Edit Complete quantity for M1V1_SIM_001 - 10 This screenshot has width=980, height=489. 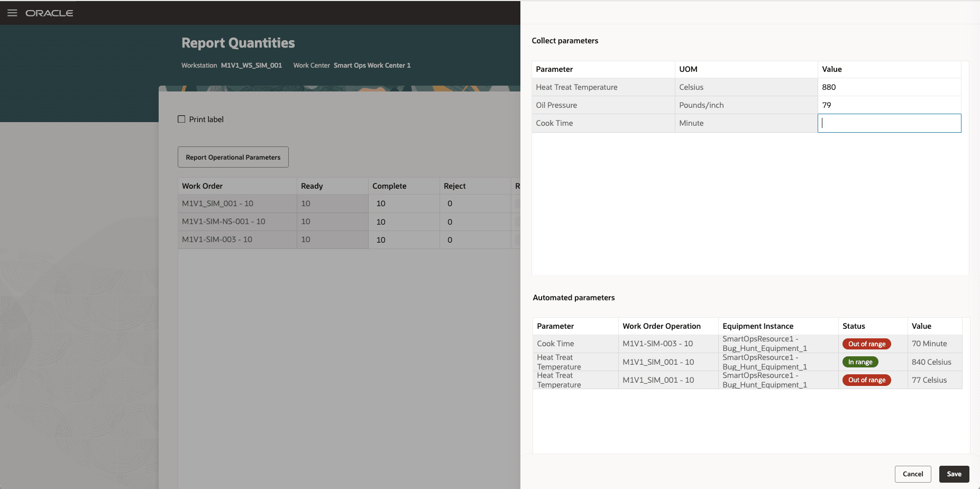[x=404, y=204]
